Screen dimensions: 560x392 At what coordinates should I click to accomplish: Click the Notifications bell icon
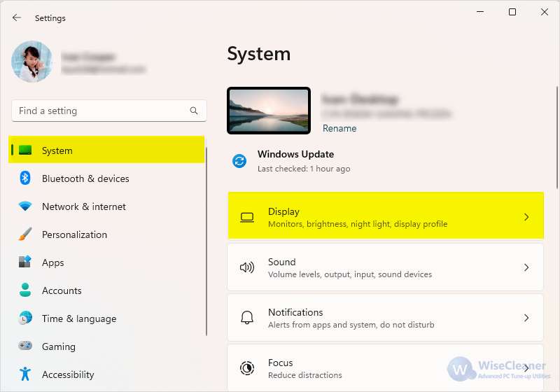[x=247, y=317]
